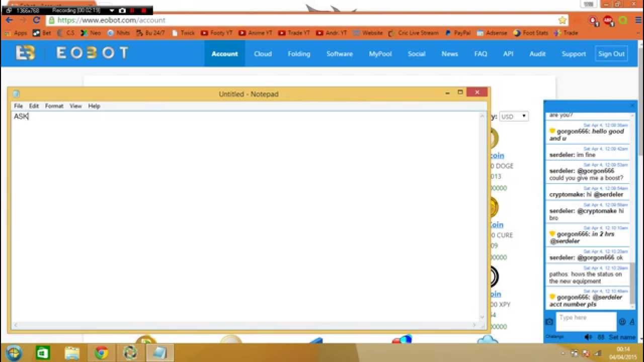Screen dimensions: 644x362
Task: Open the Anime YT bookmark
Action: pos(256,33)
